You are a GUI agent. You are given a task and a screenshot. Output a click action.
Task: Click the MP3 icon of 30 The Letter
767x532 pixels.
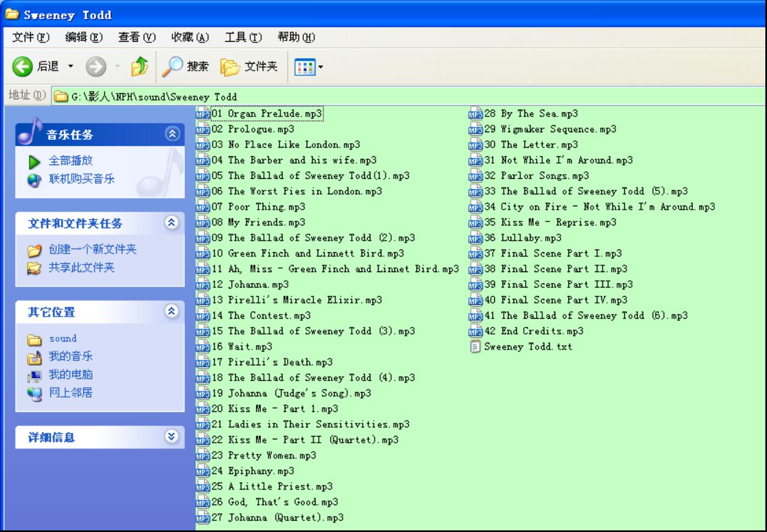click(x=476, y=145)
